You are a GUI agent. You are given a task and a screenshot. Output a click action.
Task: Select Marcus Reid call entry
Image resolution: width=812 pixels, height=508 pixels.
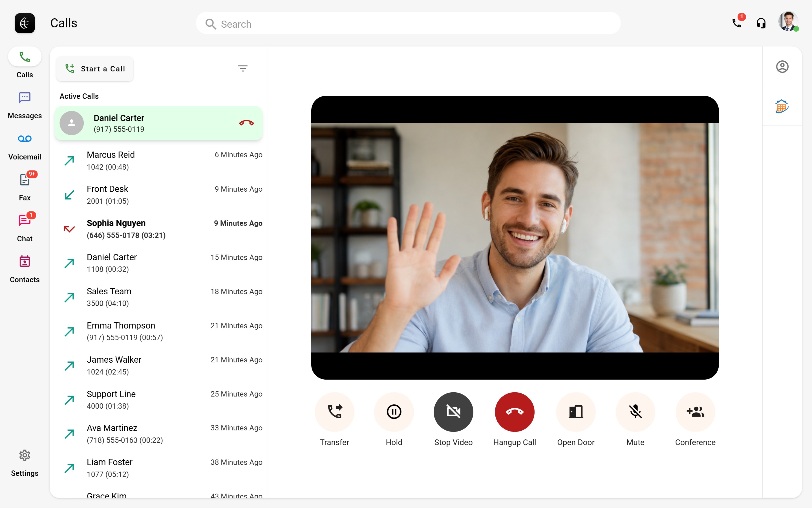pyautogui.click(x=158, y=161)
